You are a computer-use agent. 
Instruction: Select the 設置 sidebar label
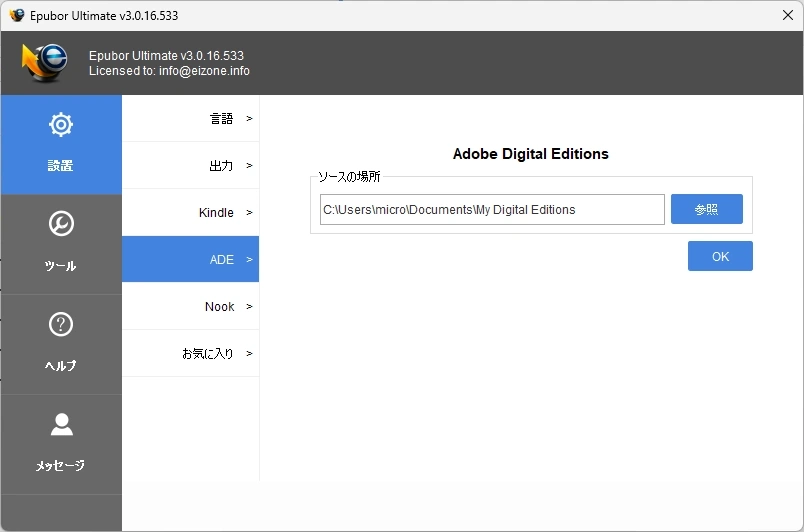point(61,166)
